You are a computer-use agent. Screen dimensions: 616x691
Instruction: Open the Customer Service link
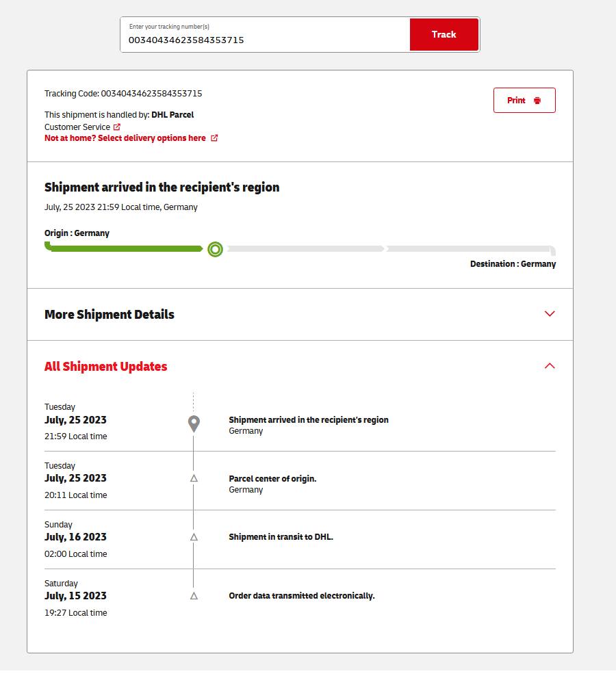click(x=77, y=127)
